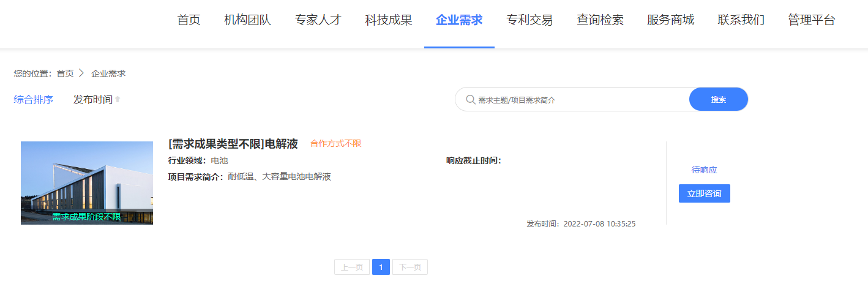Image resolution: width=868 pixels, height=303 pixels.
Task: Click the 首页 breadcrumb link
Action: tap(65, 73)
